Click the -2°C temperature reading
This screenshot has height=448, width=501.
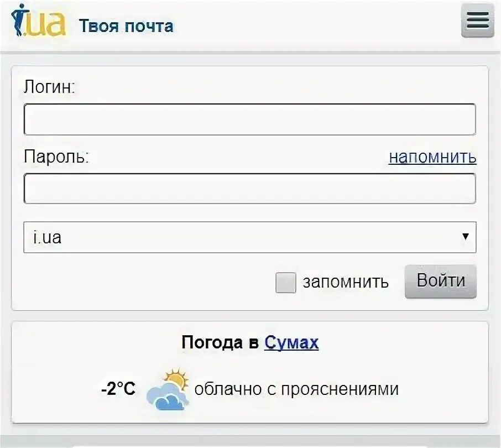[x=118, y=389]
